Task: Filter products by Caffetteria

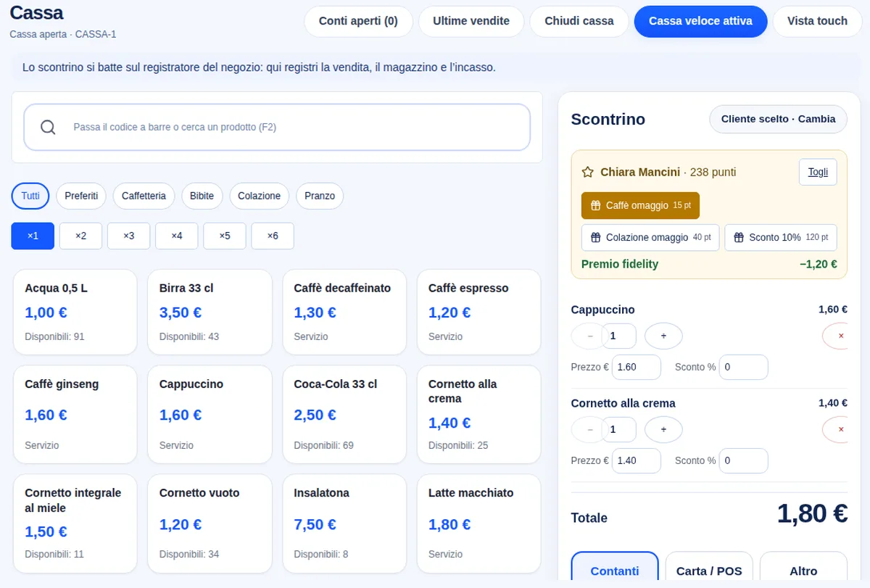Action: 144,196
